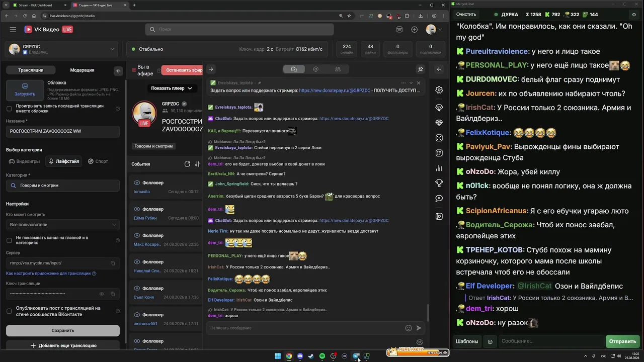
Task: Open Discord from the Windows taskbar
Action: (x=300, y=356)
